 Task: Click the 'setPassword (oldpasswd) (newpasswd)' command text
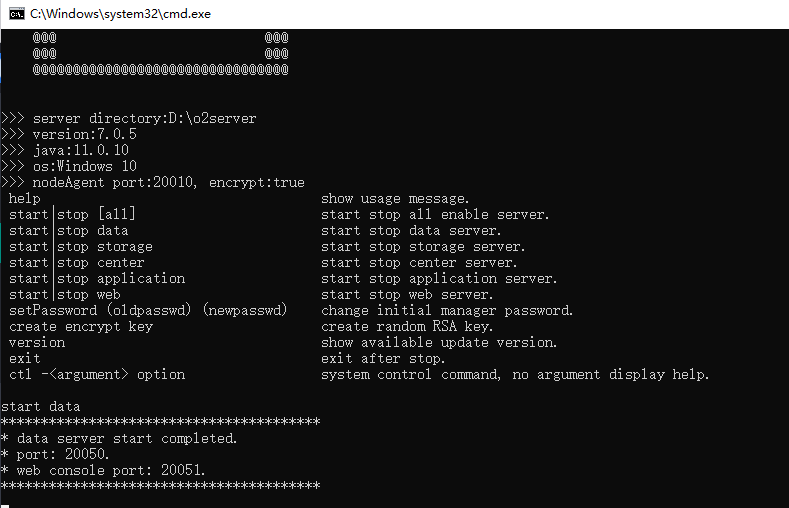point(148,310)
